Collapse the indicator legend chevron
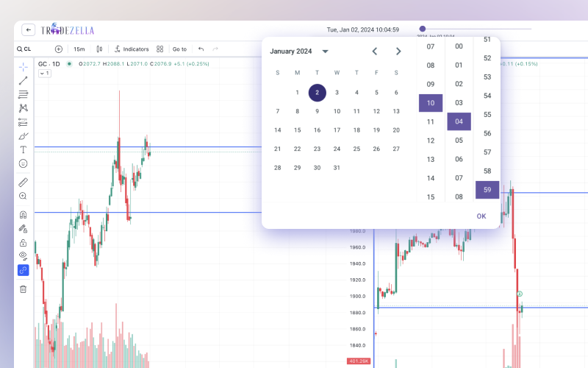Screen dimensions: 588x368 pyautogui.click(x=44, y=74)
